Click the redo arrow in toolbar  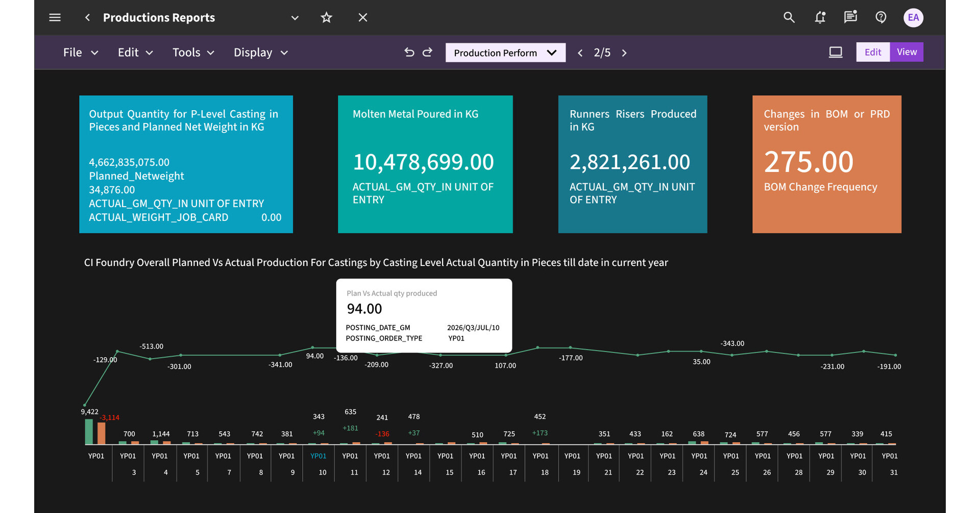pos(428,53)
